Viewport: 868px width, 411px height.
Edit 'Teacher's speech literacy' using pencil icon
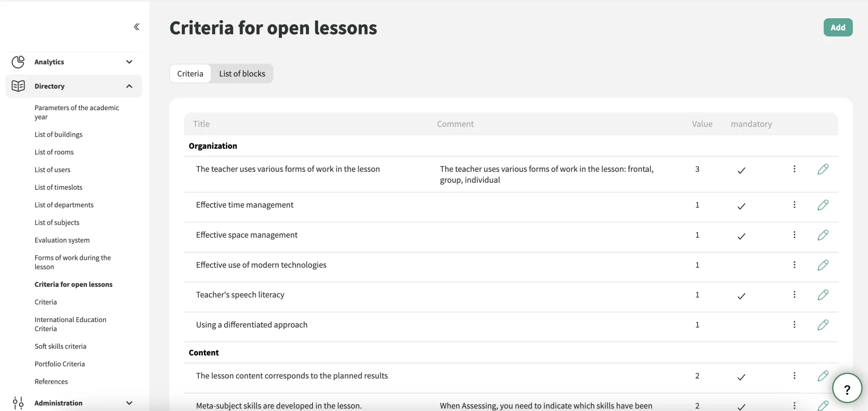click(x=823, y=295)
